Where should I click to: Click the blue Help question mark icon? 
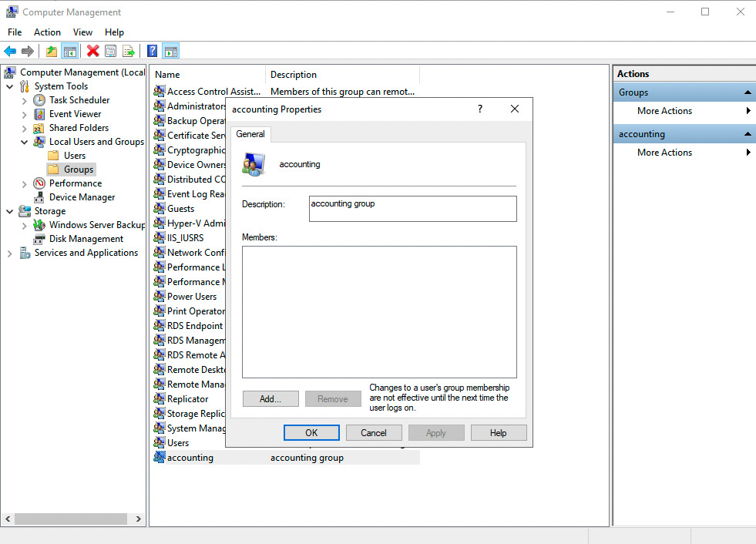(x=153, y=52)
